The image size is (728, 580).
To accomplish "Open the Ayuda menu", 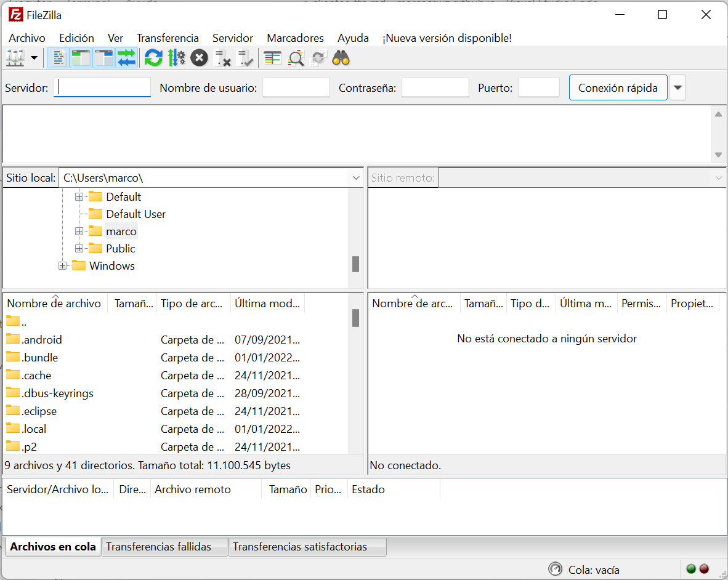I will pos(353,38).
